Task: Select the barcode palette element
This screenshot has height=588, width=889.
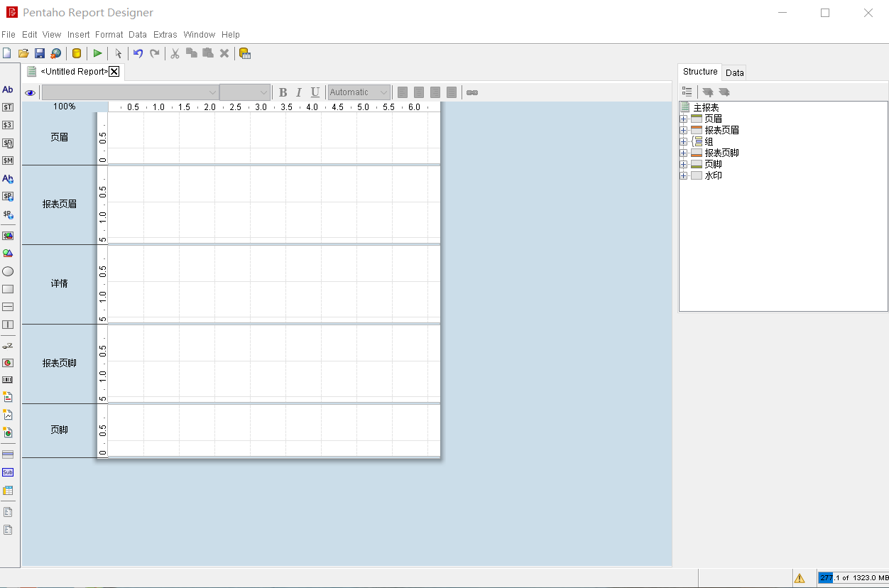Action: tap(8, 380)
